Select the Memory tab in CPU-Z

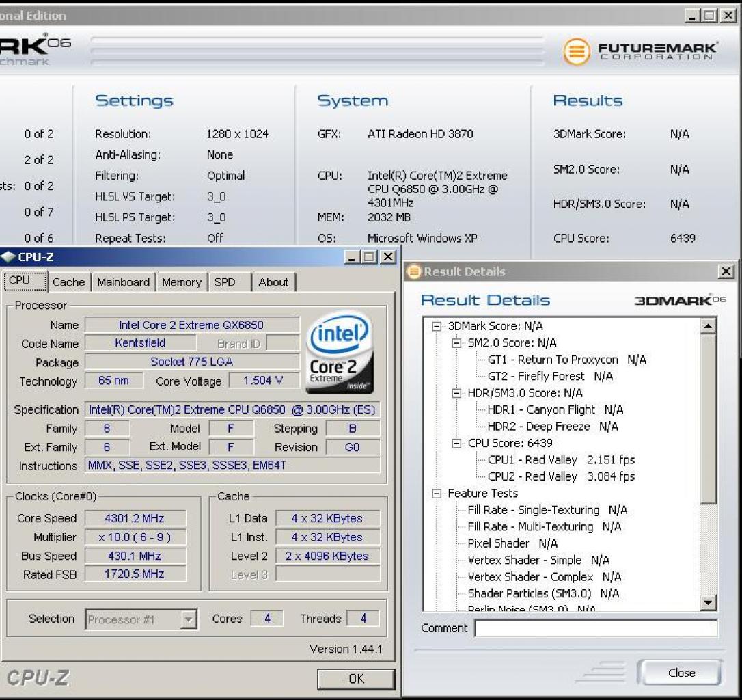182,282
